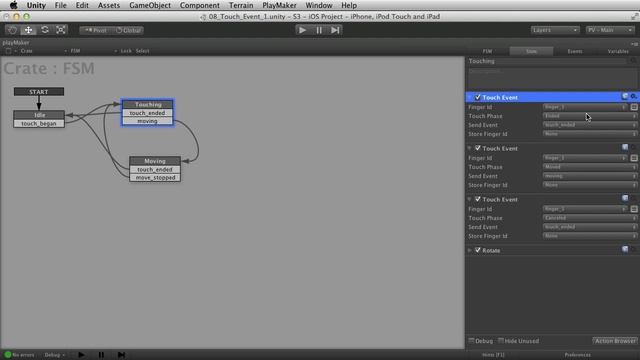Screen dimensions: 640x360
Task: Expand the Rotate action
Action: click(x=469, y=250)
